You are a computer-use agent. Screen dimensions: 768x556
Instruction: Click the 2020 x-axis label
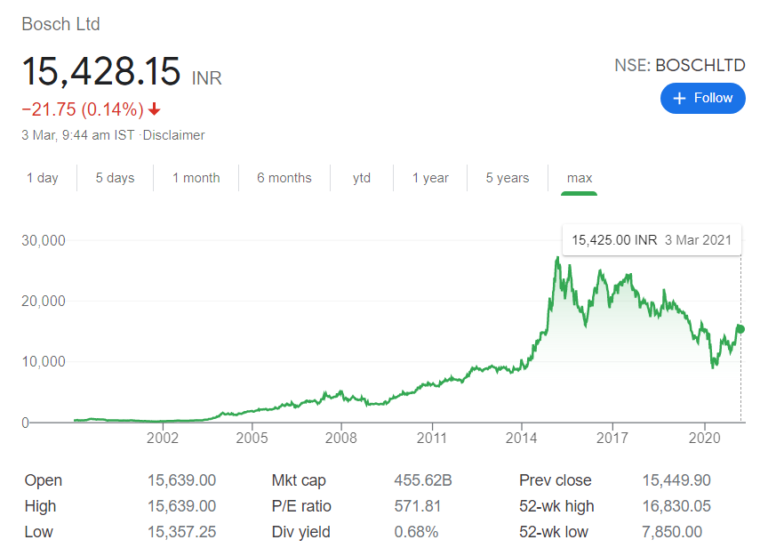704,437
